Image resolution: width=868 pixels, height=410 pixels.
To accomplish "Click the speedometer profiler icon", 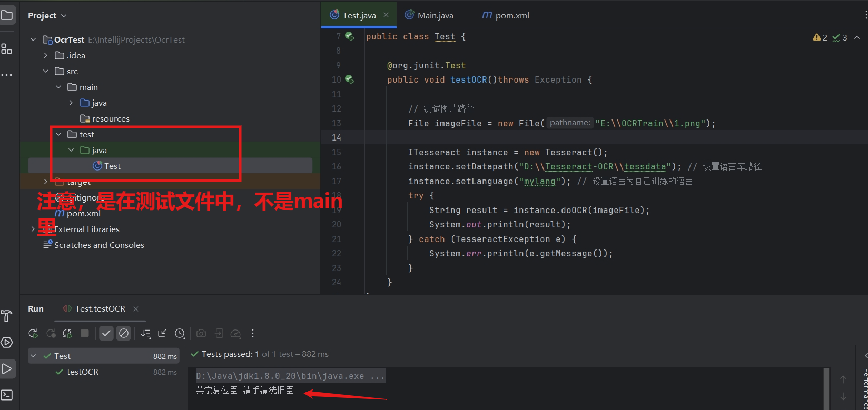I will (236, 333).
